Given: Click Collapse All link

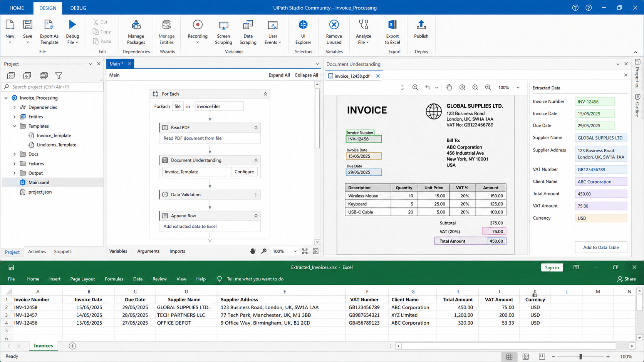Looking at the screenshot, I should [x=306, y=75].
